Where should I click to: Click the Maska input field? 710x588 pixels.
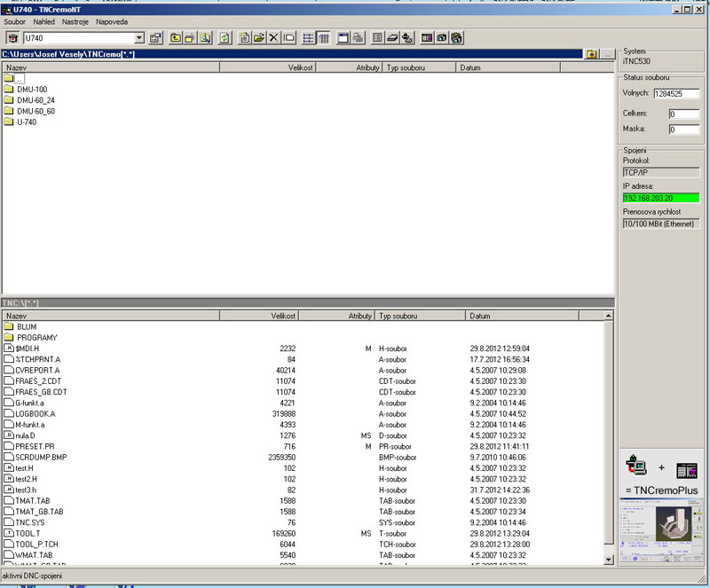(684, 129)
